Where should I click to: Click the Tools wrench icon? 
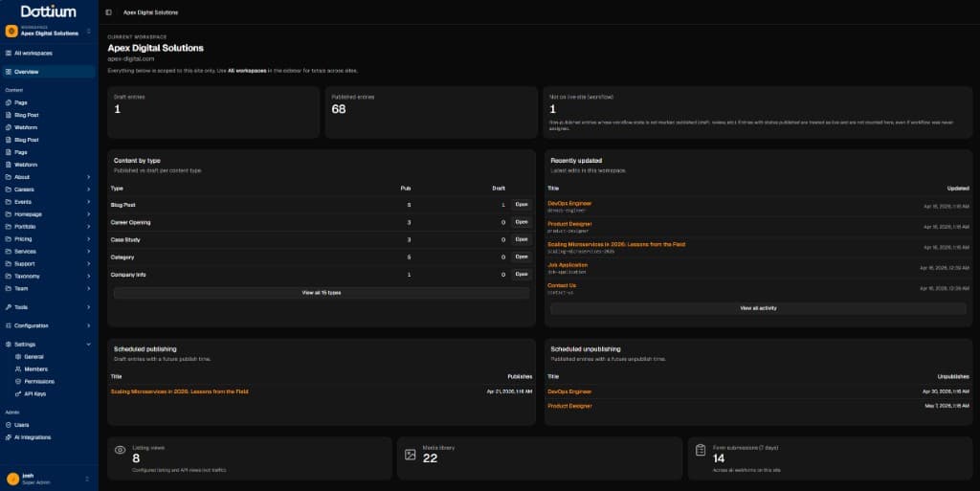(9, 307)
